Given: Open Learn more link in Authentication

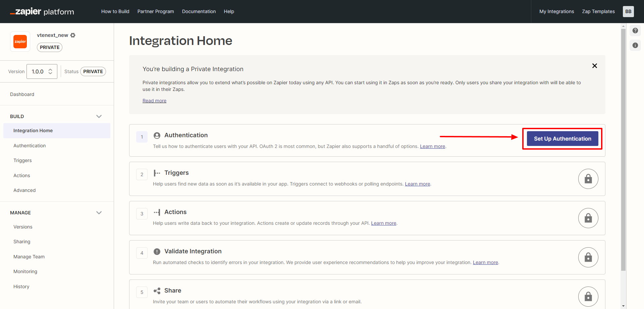Looking at the screenshot, I should pos(433,146).
